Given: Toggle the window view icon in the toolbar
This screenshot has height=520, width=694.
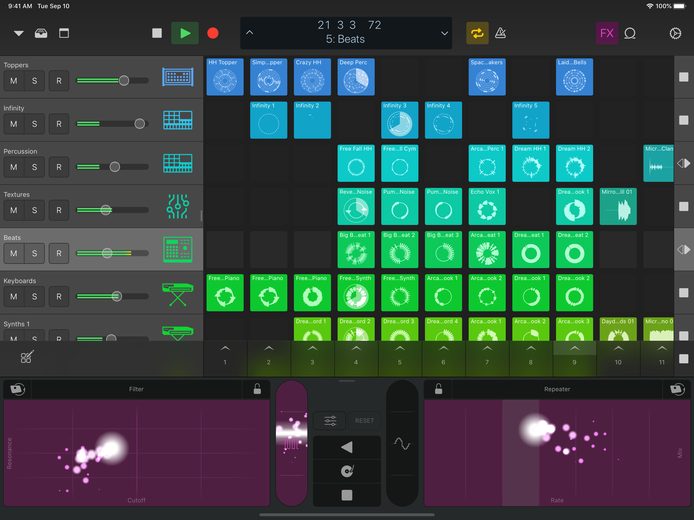Looking at the screenshot, I should click(64, 33).
